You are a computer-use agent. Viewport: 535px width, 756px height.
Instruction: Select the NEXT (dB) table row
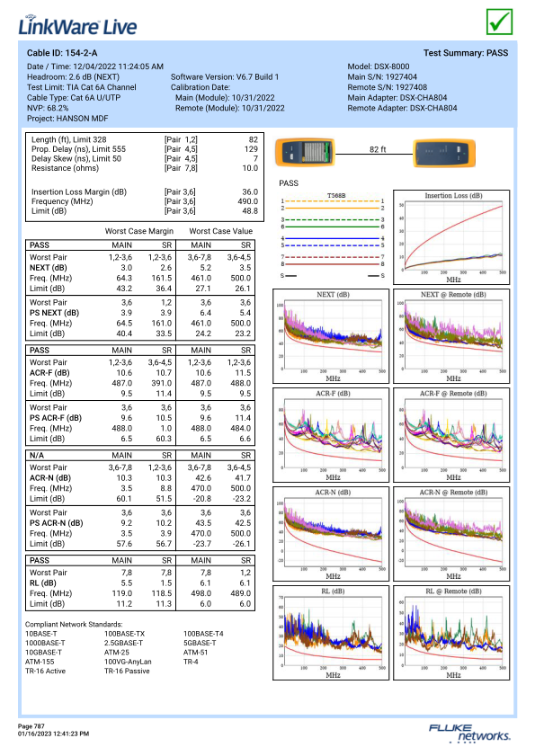140,268
